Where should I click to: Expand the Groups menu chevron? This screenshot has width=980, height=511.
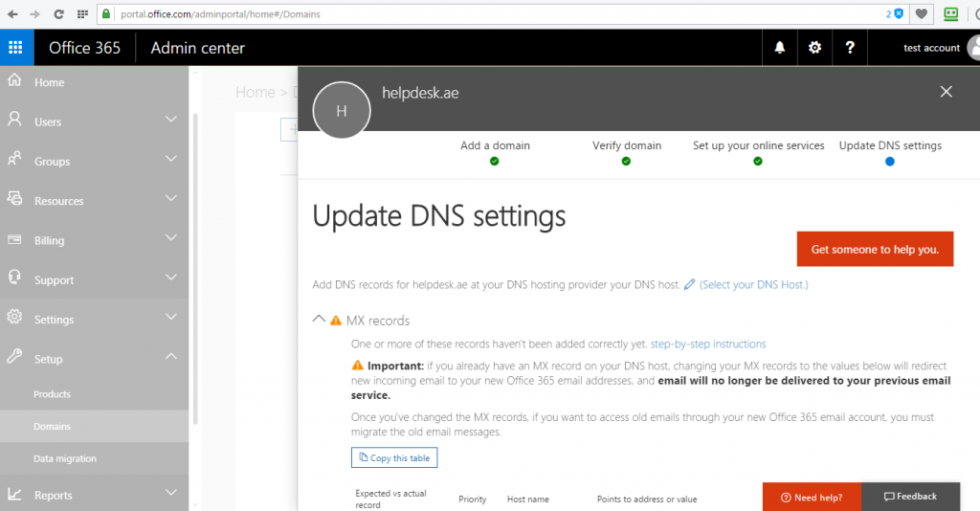pos(170,159)
